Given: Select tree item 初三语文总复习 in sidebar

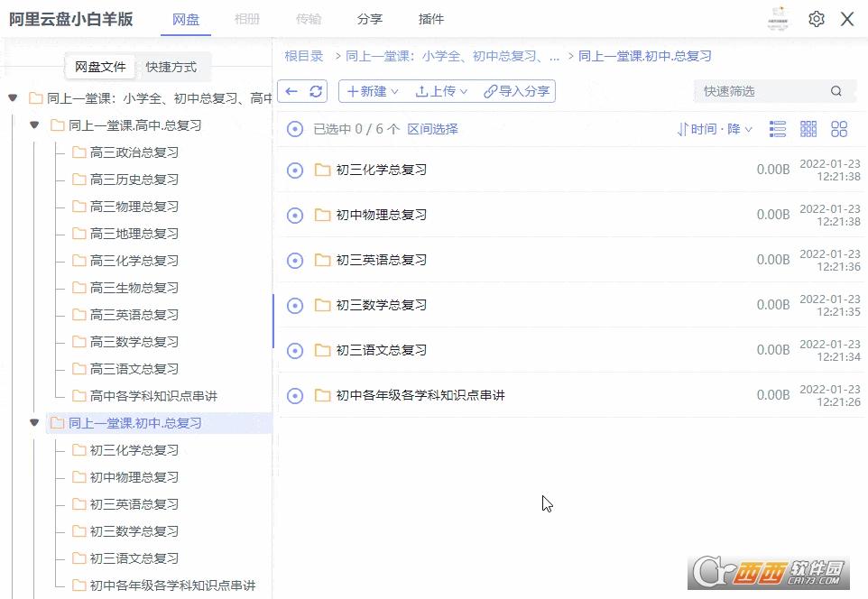Looking at the screenshot, I should coord(134,558).
